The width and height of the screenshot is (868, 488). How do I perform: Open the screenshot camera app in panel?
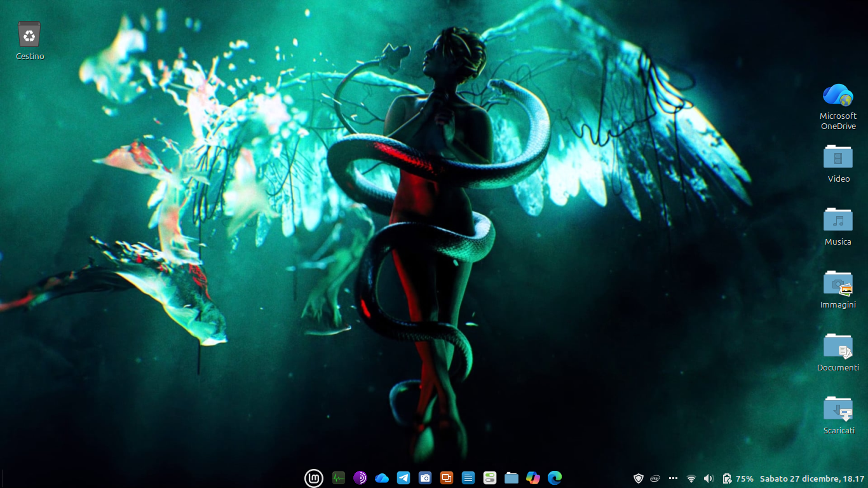coord(425,478)
